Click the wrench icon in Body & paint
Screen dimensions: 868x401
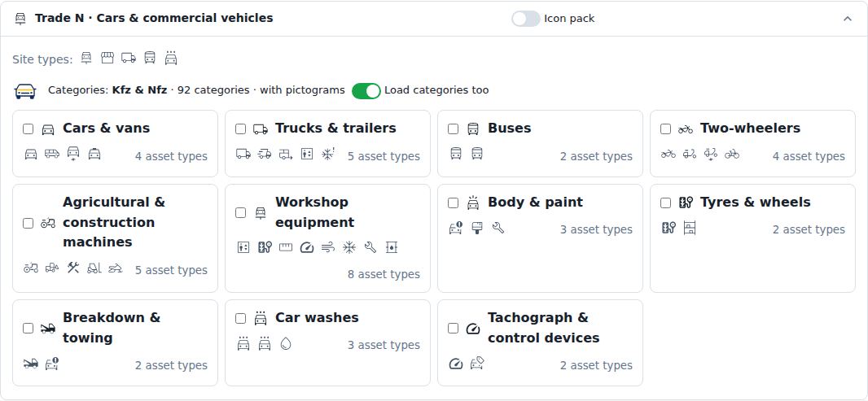pyautogui.click(x=498, y=228)
